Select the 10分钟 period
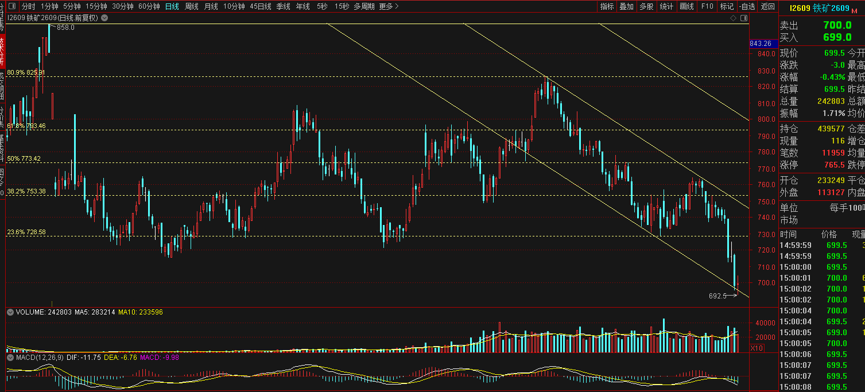This screenshot has width=865, height=392. tap(234, 7)
